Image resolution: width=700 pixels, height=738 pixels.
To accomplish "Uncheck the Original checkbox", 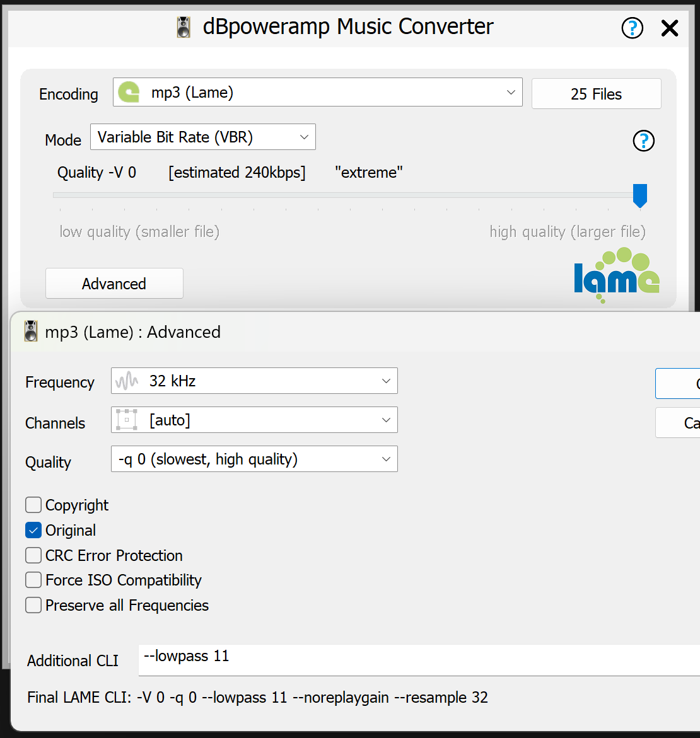I will pyautogui.click(x=33, y=530).
